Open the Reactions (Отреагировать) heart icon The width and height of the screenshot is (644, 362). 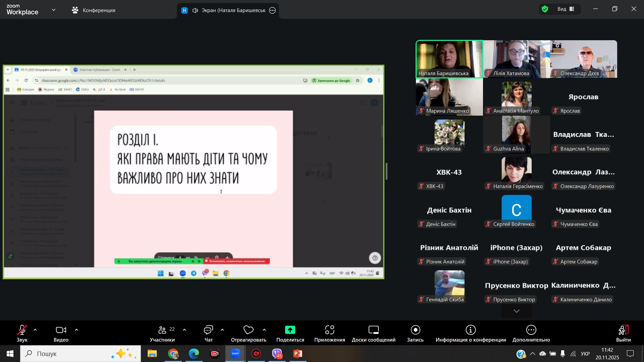point(248,330)
